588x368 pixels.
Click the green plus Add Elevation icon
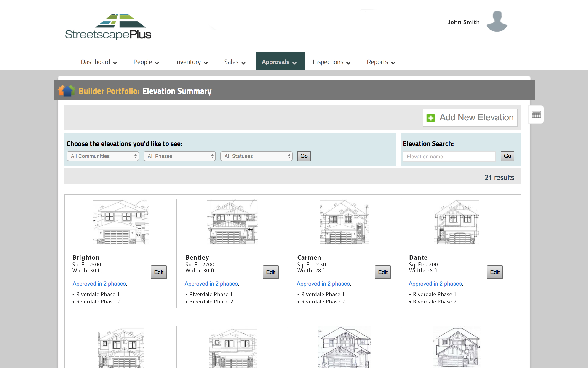[430, 118]
